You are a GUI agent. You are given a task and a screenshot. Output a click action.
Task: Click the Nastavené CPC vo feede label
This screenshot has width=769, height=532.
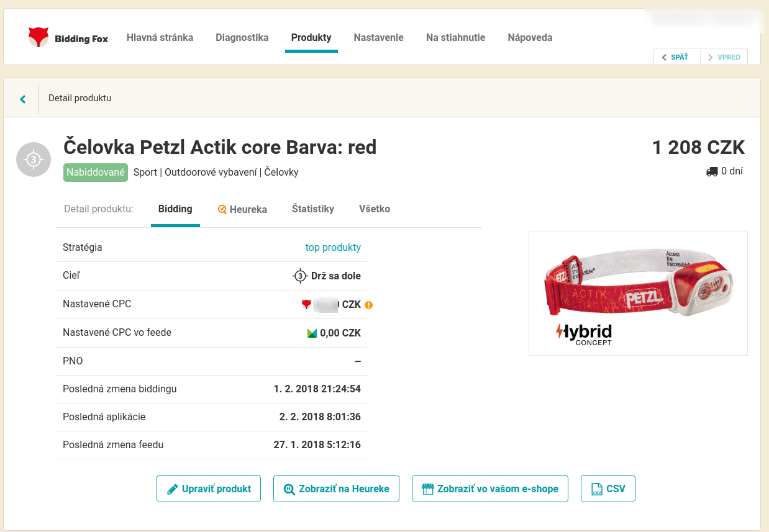(117, 333)
